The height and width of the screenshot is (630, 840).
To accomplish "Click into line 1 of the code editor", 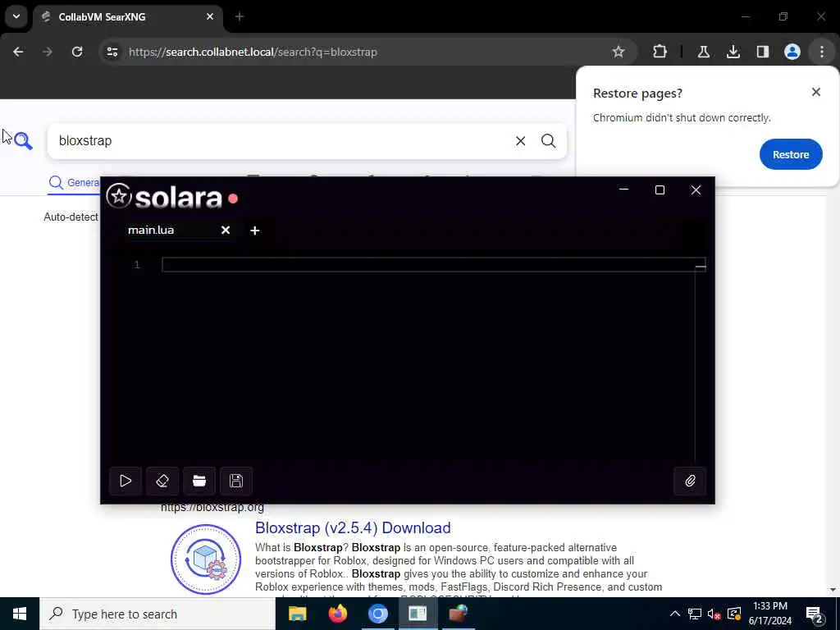I will (x=433, y=265).
